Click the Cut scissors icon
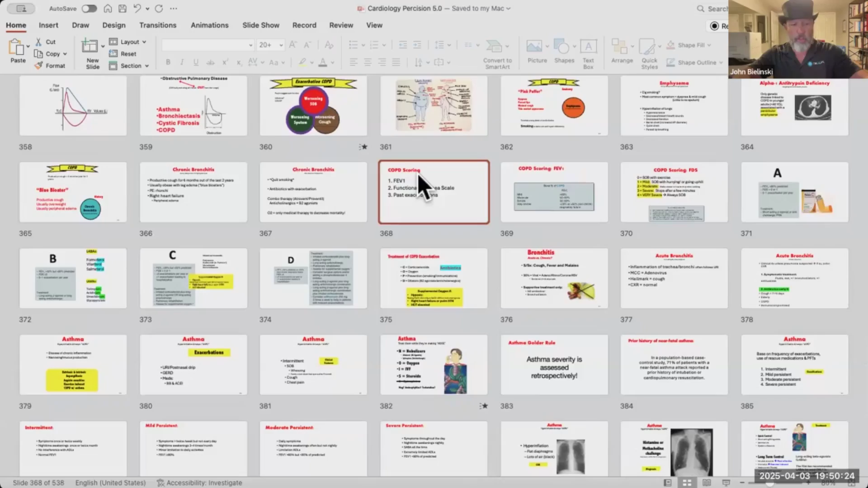 click(39, 42)
